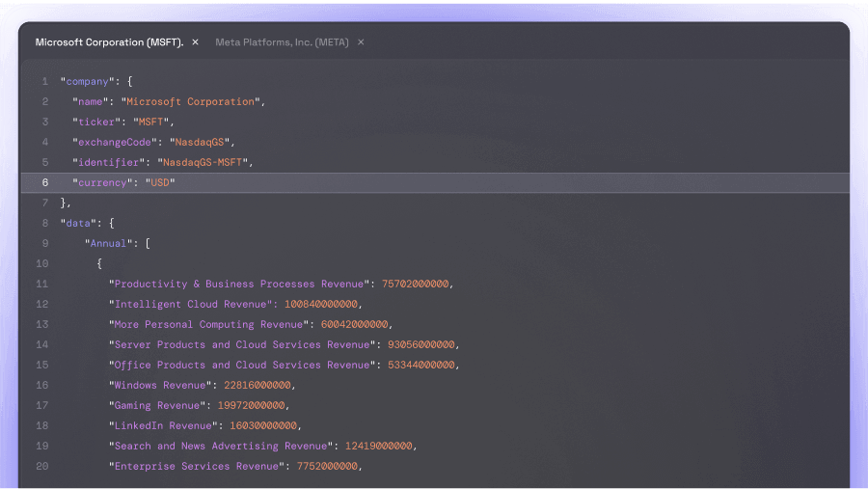Switch to Microsoft Corporation (MSFT) tab
868x489 pixels.
click(109, 42)
